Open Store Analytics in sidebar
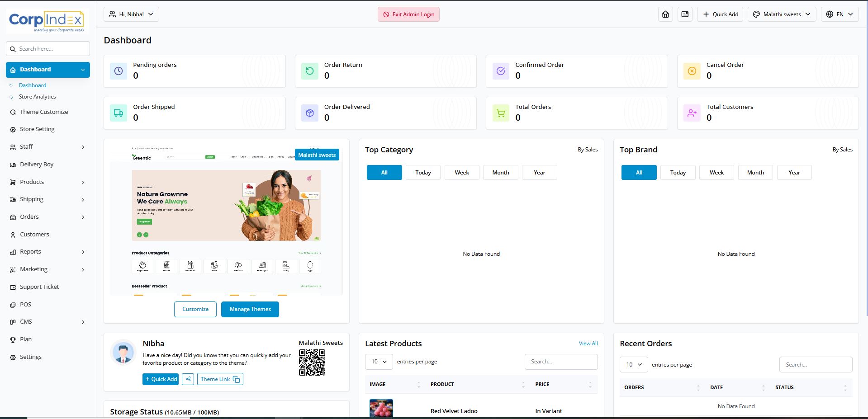868x419 pixels. [x=38, y=97]
